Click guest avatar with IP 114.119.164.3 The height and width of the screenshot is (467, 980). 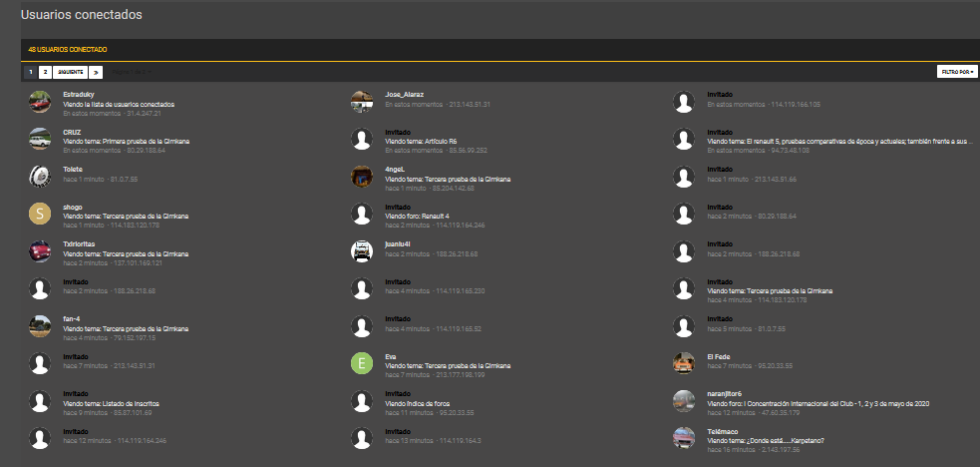pos(362,438)
